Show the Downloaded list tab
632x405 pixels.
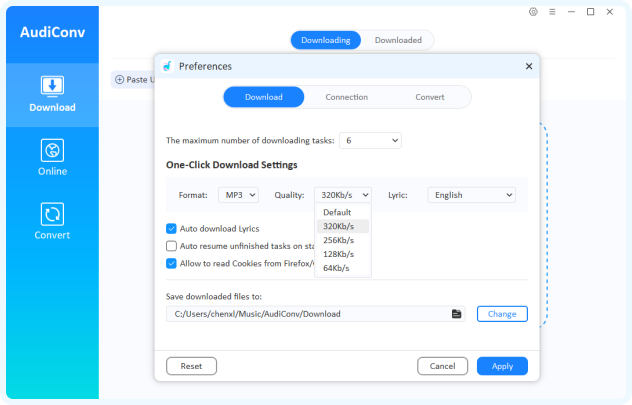tap(398, 40)
